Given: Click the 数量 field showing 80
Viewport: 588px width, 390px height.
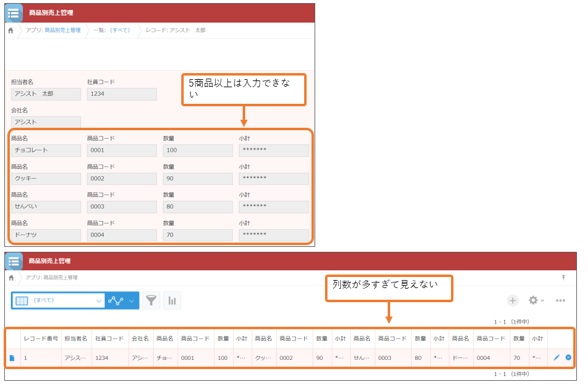Looking at the screenshot, I should 198,207.
